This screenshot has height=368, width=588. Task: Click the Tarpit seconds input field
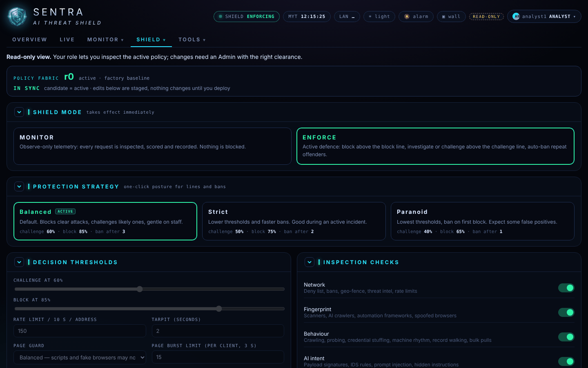click(218, 331)
